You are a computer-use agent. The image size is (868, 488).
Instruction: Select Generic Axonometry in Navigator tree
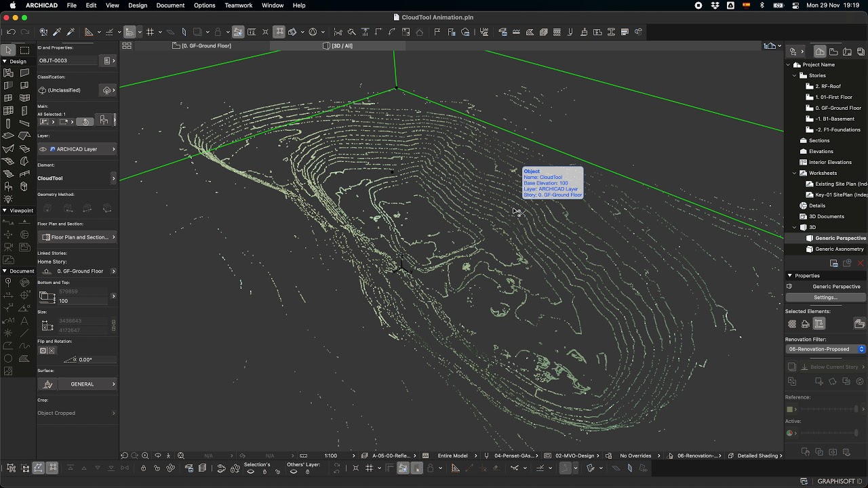coord(840,249)
